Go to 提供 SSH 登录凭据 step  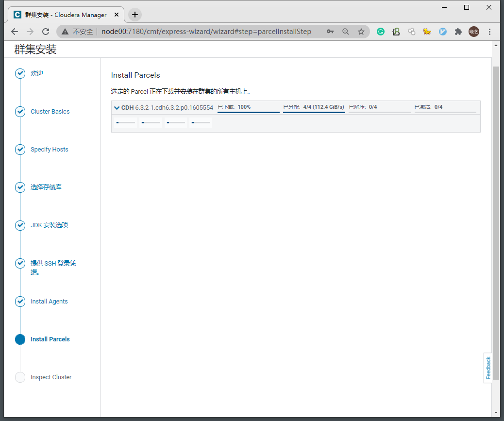pyautogui.click(x=53, y=268)
